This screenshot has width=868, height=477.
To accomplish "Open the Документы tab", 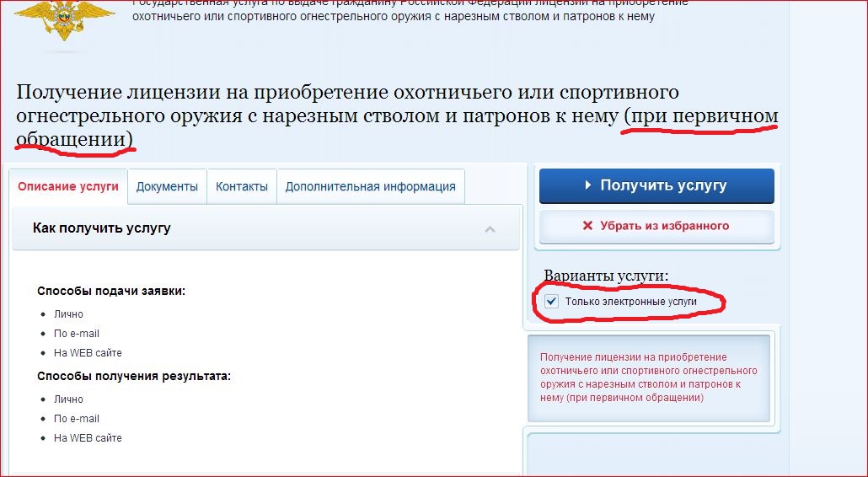I will [x=167, y=187].
